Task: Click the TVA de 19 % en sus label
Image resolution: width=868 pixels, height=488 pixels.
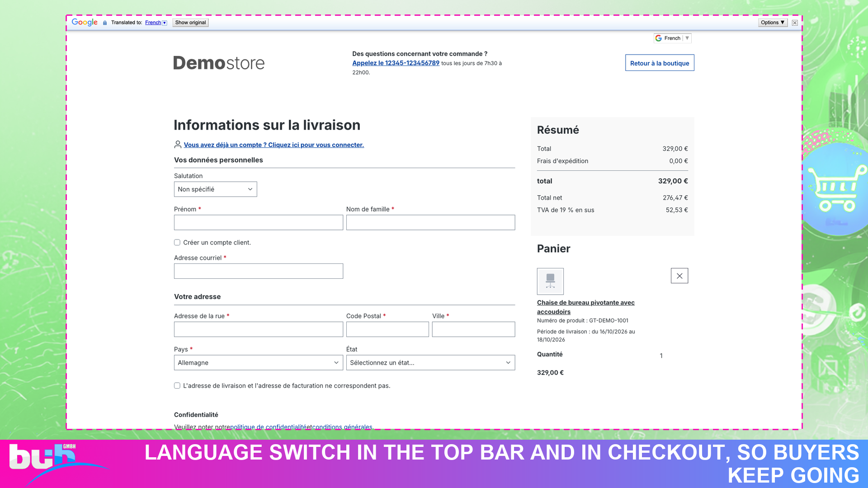Action: [x=566, y=210]
